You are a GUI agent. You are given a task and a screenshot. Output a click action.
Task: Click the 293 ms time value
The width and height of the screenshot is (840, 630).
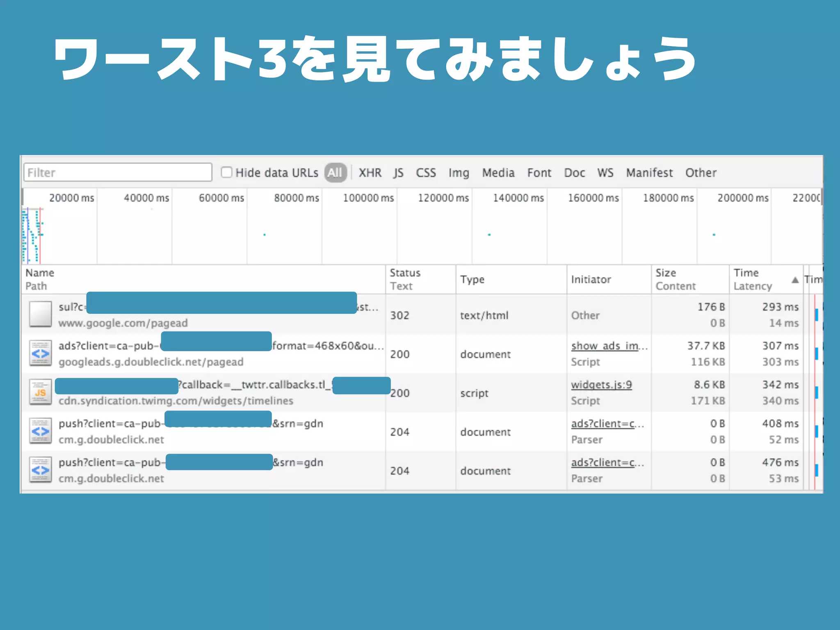[780, 307]
